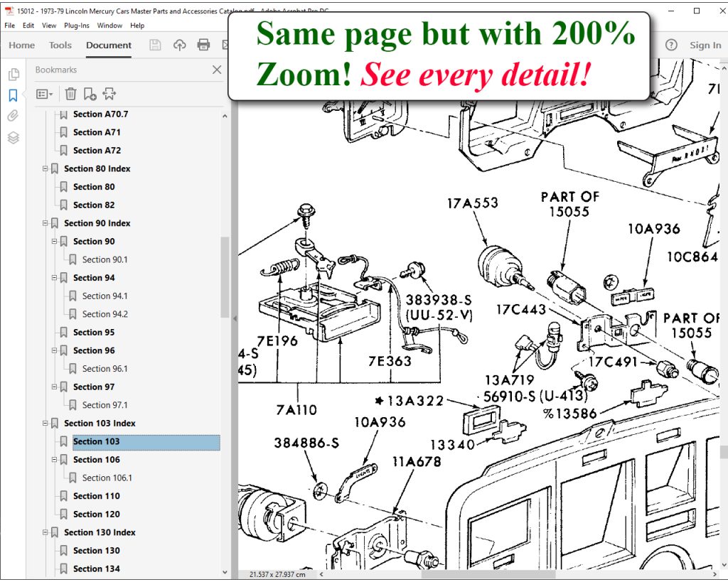Click the bookmarks panel vertical scrollbar
728x582 pixels.
(x=225, y=277)
